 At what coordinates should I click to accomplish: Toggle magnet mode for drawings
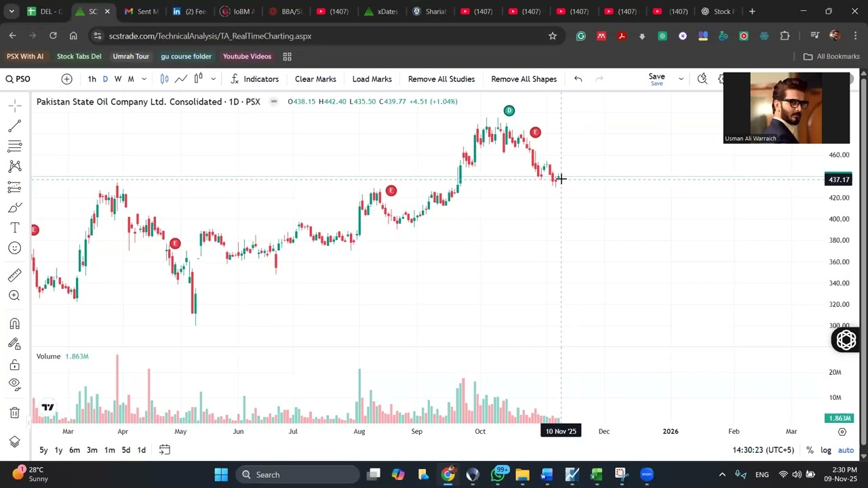coord(14,324)
